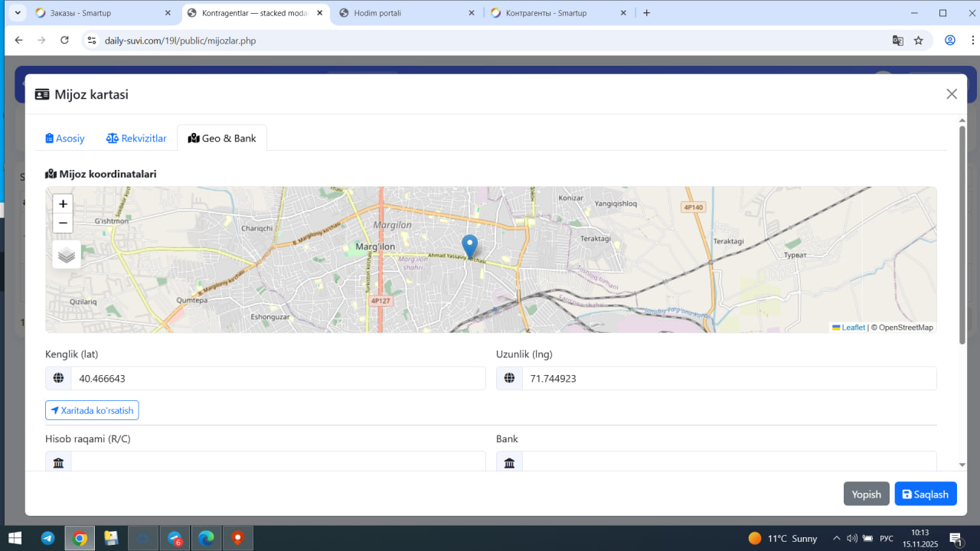Reload the page
The image size is (980, 551).
[64, 41]
